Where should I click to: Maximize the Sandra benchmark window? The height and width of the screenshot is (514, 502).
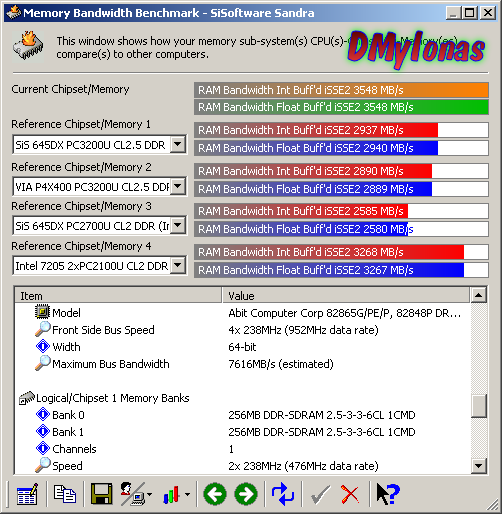point(470,13)
